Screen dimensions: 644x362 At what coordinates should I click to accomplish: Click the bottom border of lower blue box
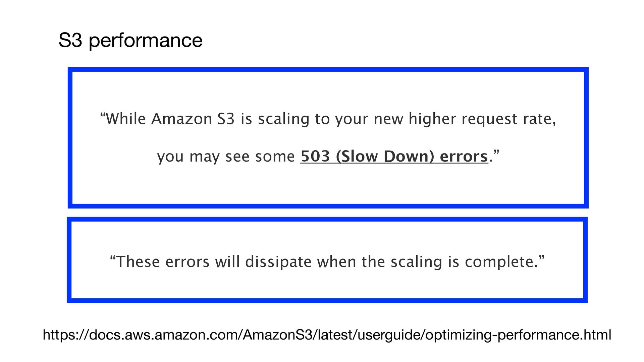pyautogui.click(x=327, y=300)
